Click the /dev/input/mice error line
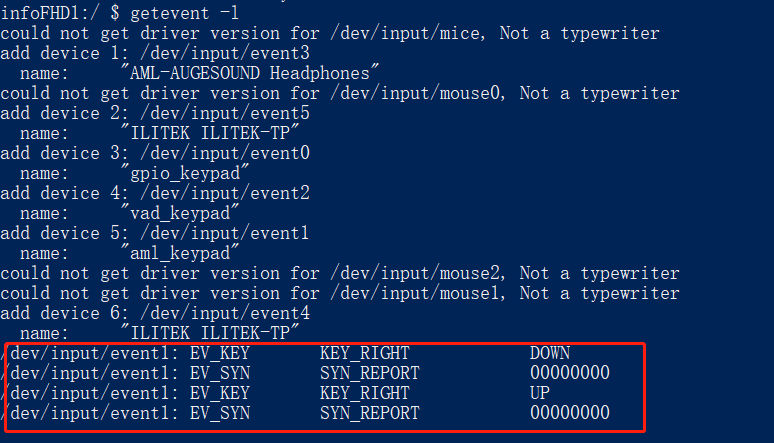 tap(330, 34)
